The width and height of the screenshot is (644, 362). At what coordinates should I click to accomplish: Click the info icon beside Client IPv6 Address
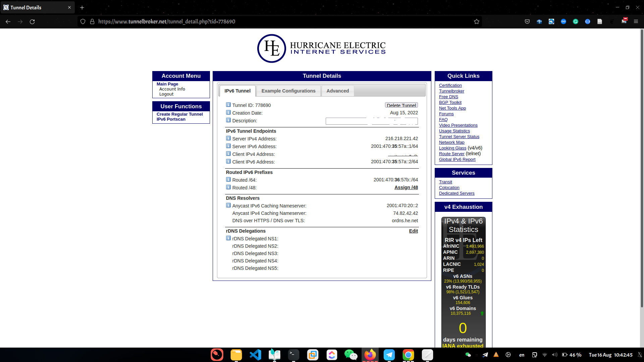228,162
